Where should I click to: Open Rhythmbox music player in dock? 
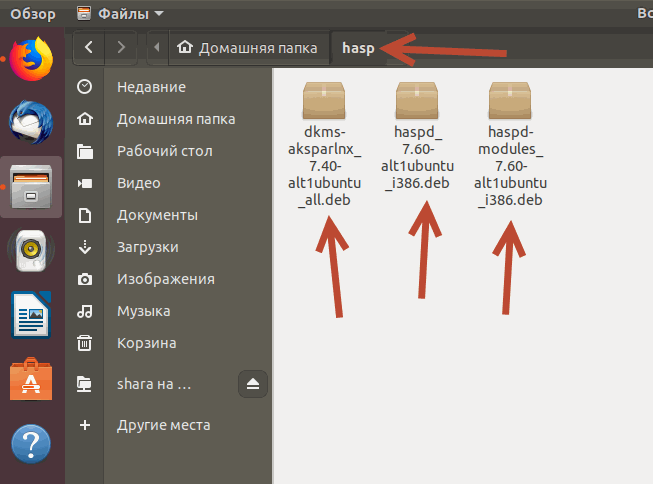click(x=32, y=251)
